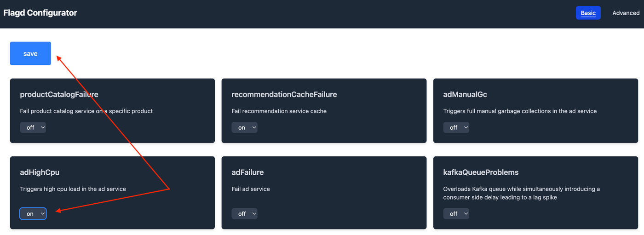The image size is (644, 235).
Task: Click the 'Fail recommendation service cache' text
Action: point(279,111)
